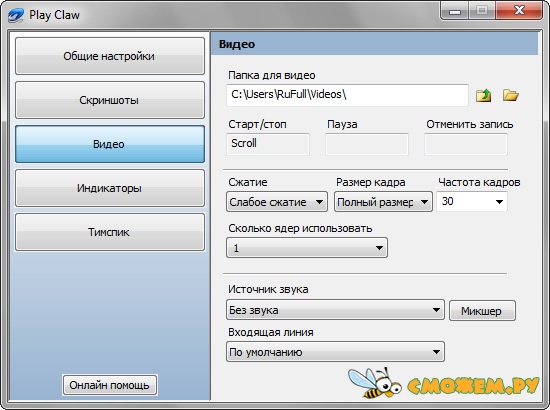
Task: Expand the Частота кадров combo box
Action: [472, 202]
